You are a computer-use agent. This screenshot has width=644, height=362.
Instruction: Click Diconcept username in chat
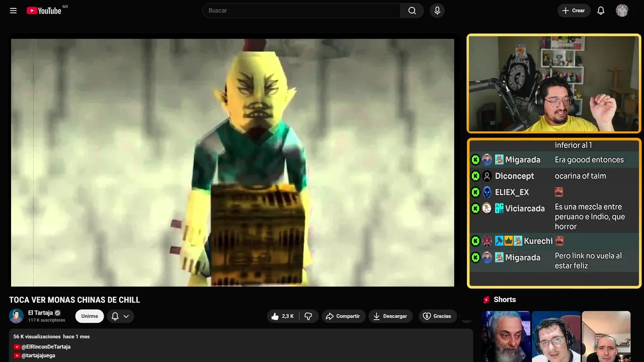pyautogui.click(x=514, y=176)
